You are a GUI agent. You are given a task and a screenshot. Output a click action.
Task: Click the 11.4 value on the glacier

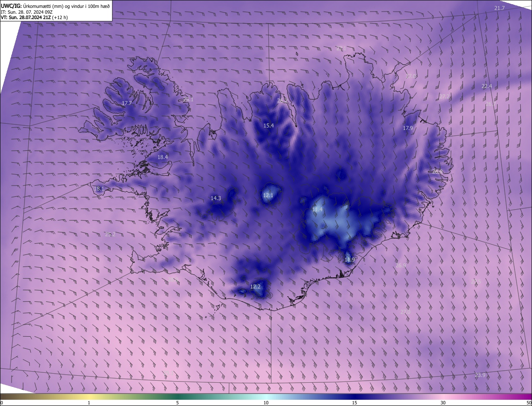click(317, 210)
